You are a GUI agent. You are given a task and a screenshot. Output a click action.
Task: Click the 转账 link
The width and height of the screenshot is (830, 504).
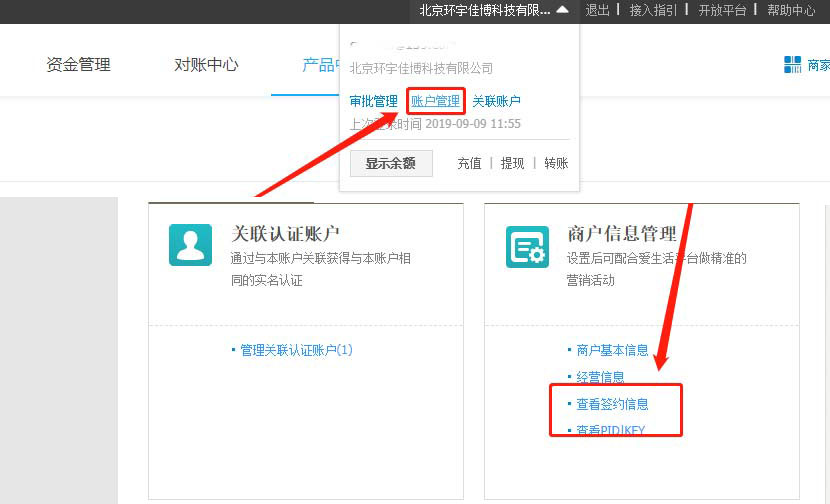click(x=556, y=163)
